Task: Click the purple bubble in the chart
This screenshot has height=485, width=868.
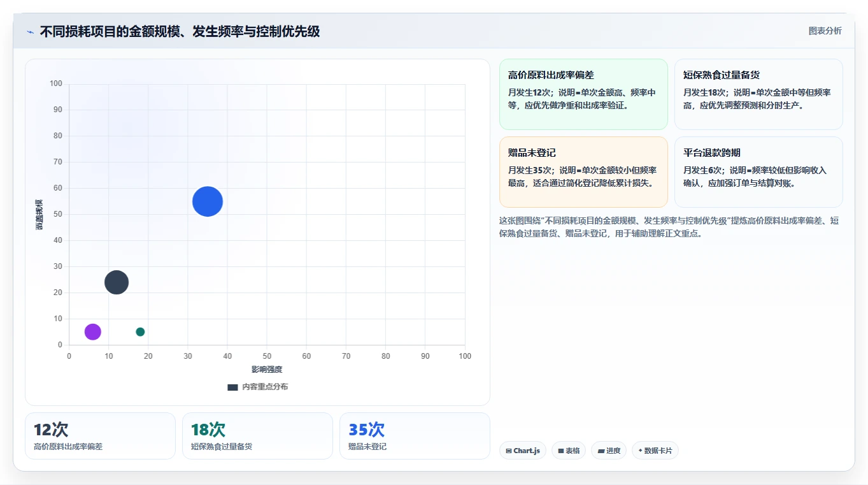Action: click(93, 331)
